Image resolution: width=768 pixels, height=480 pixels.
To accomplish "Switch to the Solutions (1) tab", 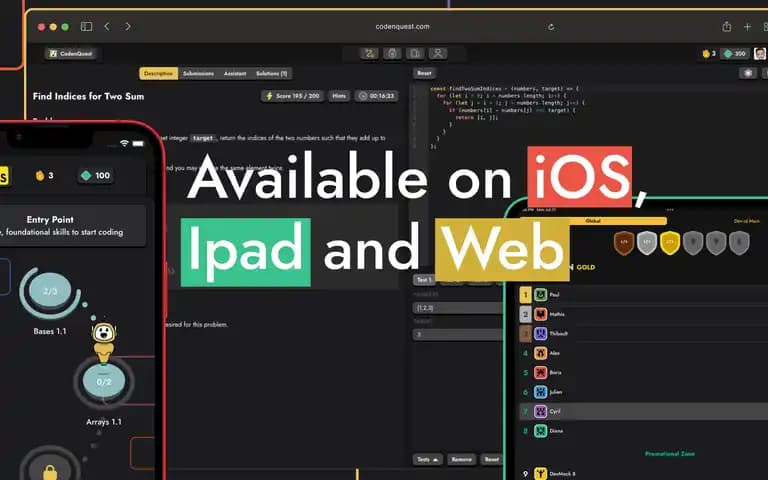I will 271,73.
